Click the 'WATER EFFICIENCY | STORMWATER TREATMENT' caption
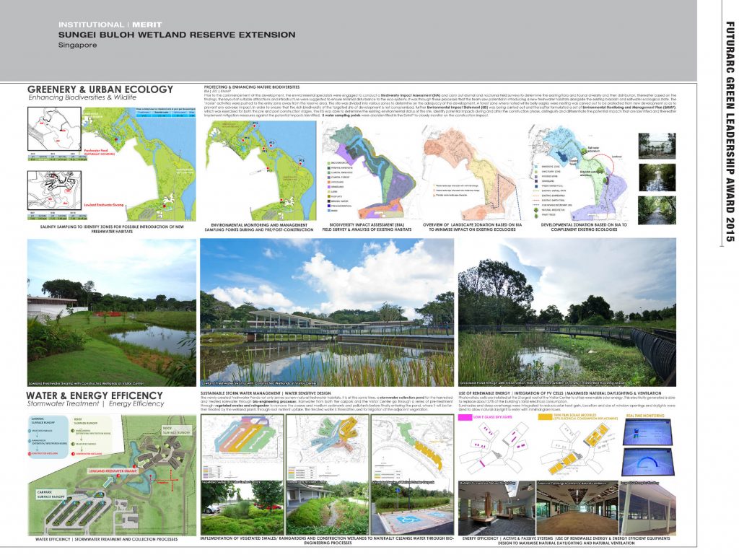The image size is (739, 560). click(107, 539)
